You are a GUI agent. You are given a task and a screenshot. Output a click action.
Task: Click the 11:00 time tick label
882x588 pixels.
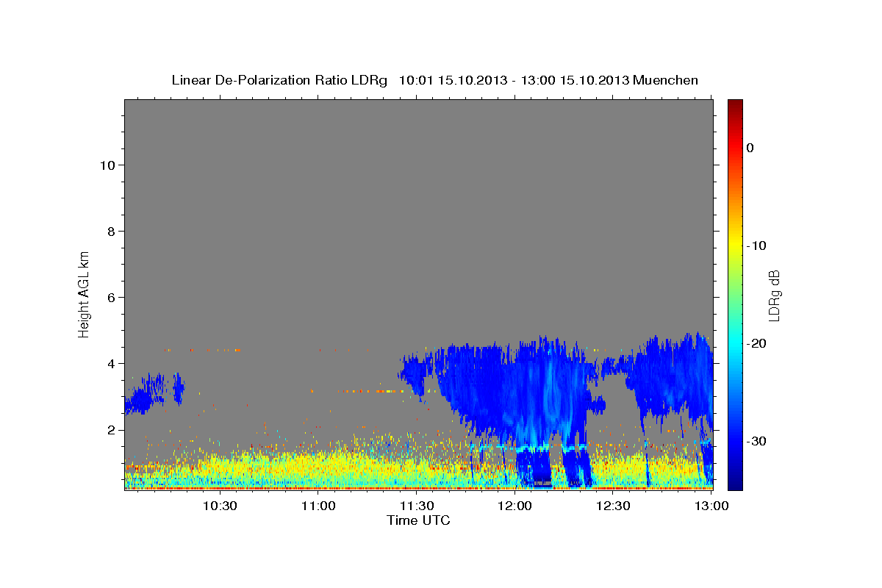point(318,506)
